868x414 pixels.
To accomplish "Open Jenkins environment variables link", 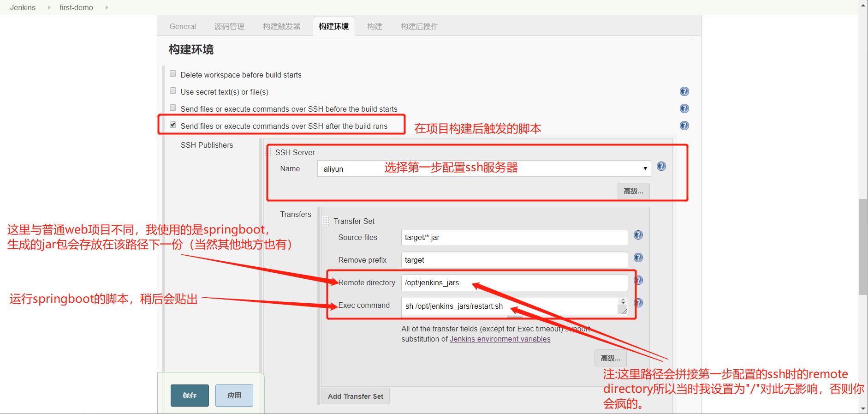I will 500,339.
